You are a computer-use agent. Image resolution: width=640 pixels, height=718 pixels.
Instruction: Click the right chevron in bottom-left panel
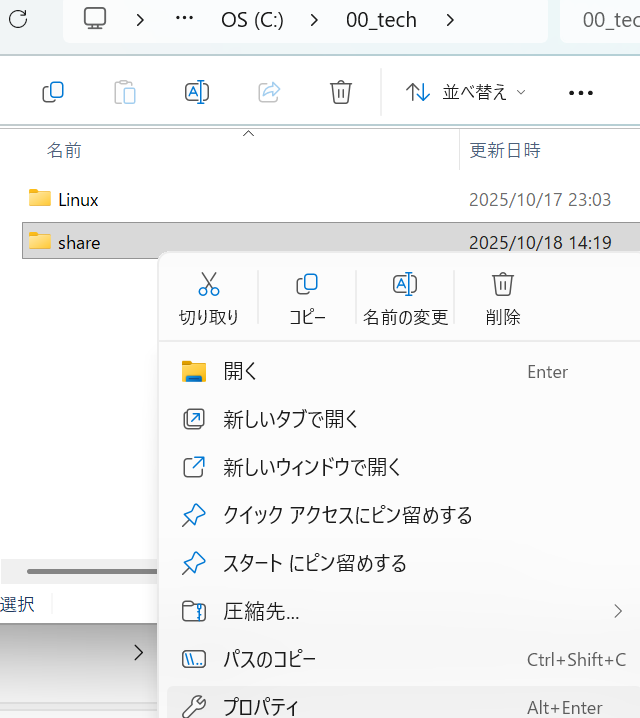[138, 653]
